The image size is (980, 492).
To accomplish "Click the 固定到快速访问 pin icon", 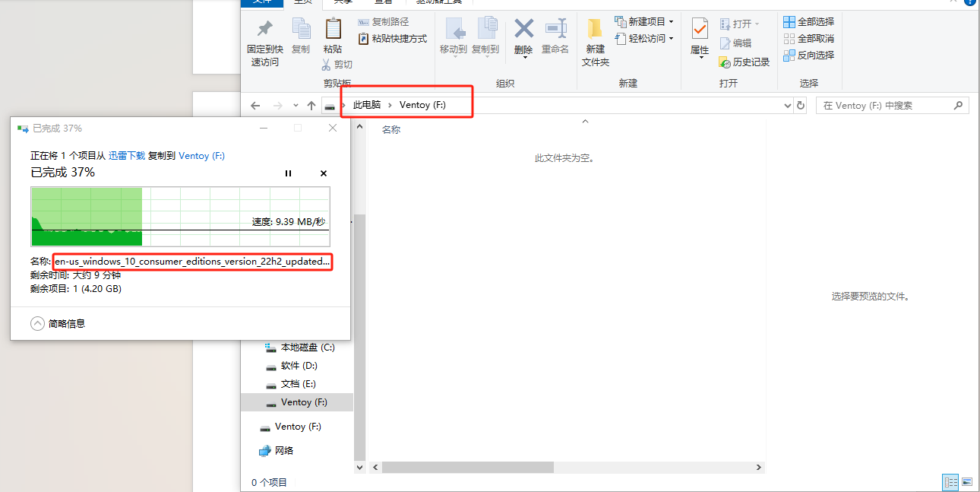I will pos(264,30).
